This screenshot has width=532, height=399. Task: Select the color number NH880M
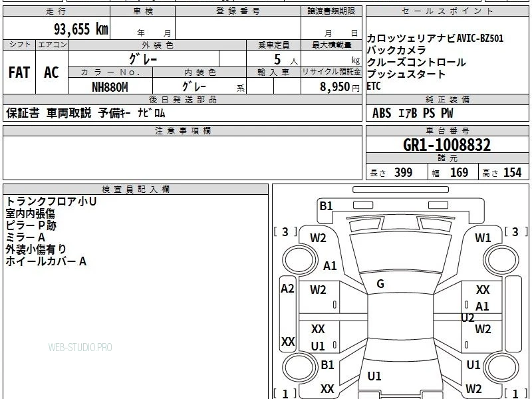coord(110,87)
